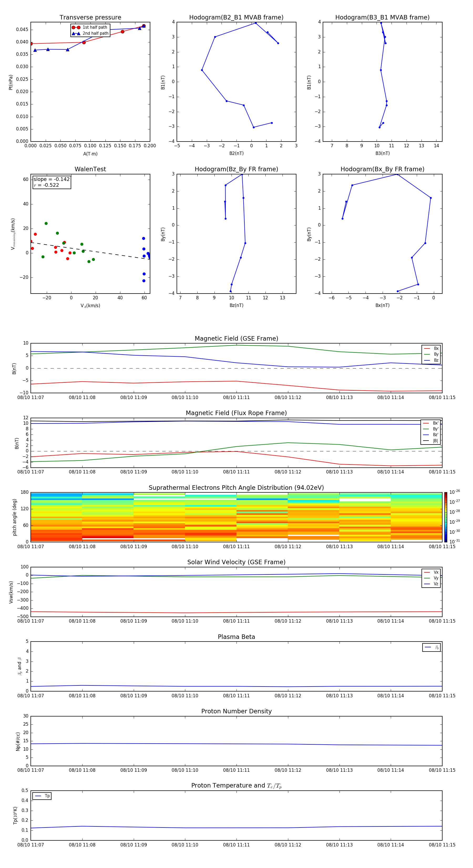Click the 'Hodogram(Bz_By FR frame)' title
Screen dimensions: 473x868
coord(236,169)
